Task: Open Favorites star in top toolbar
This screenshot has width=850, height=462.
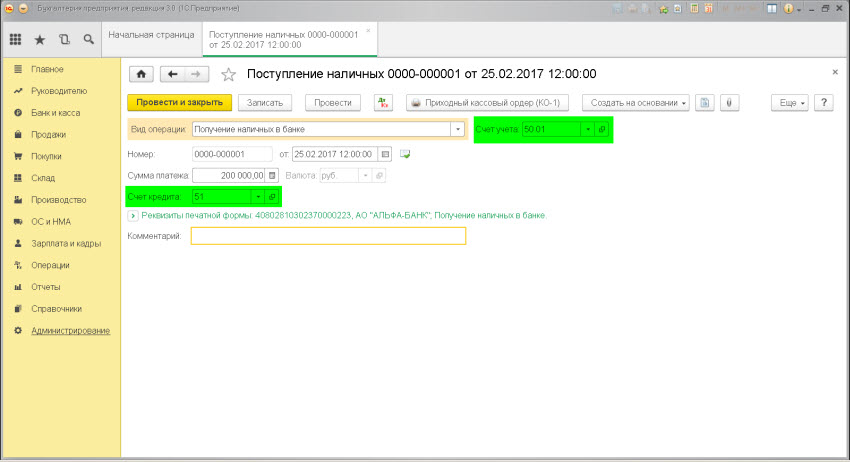Action: (x=40, y=40)
